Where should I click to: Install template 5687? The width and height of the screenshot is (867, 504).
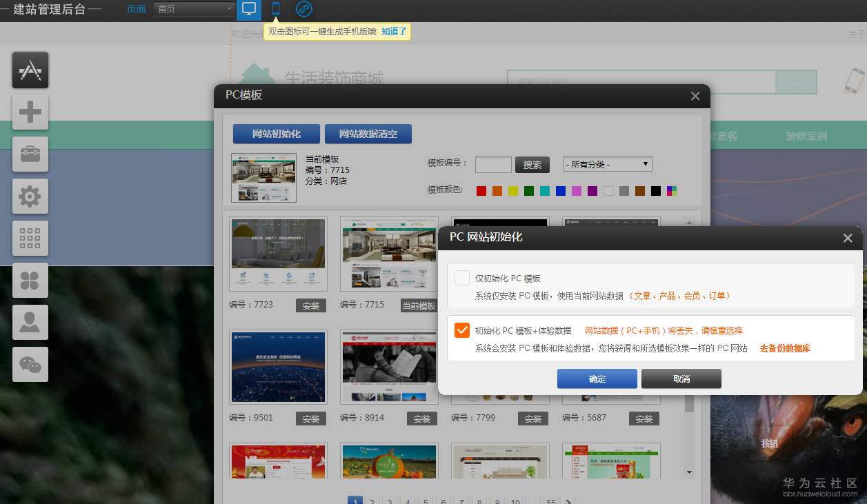[644, 419]
